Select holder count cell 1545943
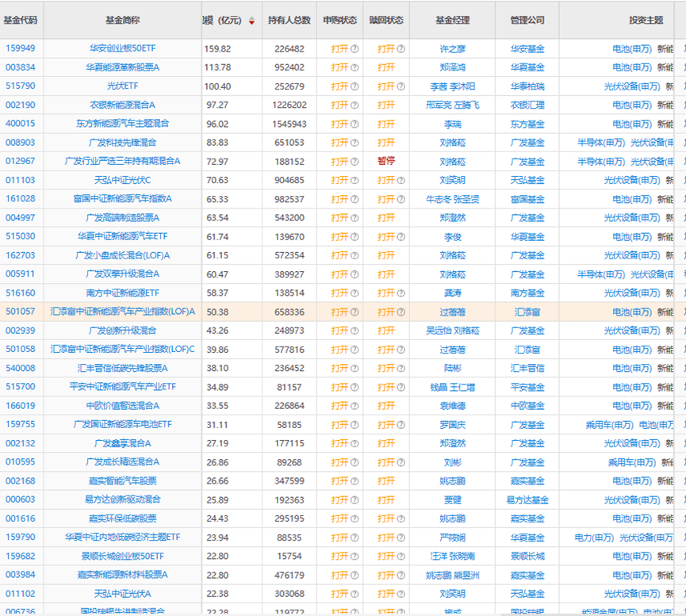Viewport: 686px width, 616px height. coord(289,124)
